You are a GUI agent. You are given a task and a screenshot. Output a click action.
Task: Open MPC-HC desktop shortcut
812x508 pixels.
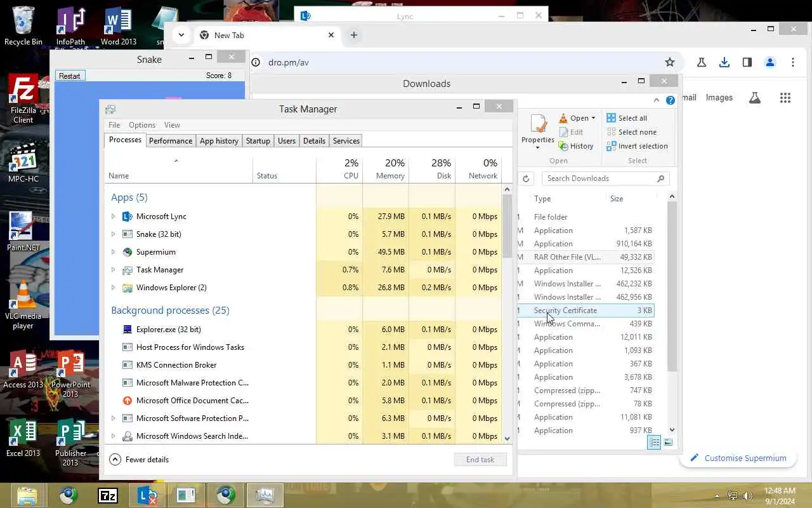click(23, 162)
